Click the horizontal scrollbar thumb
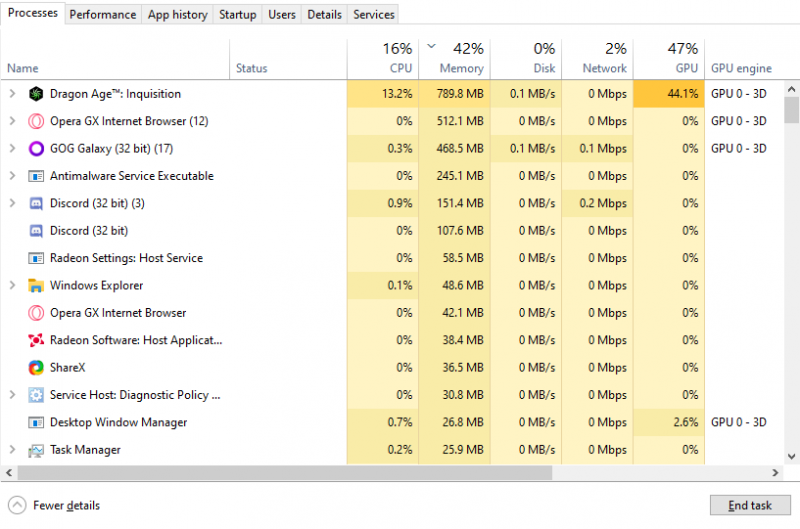This screenshot has width=800, height=529. [x=278, y=473]
